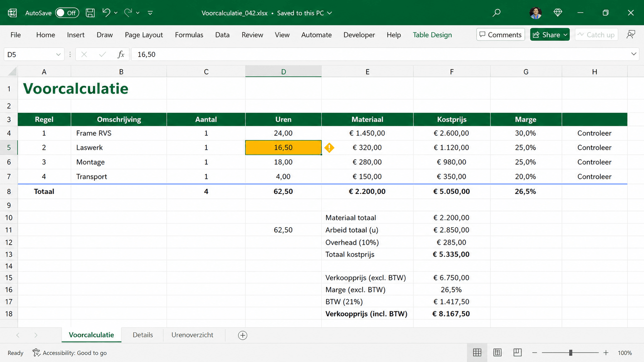Click the Laswerk cell
The image size is (644, 362).
[119, 148]
